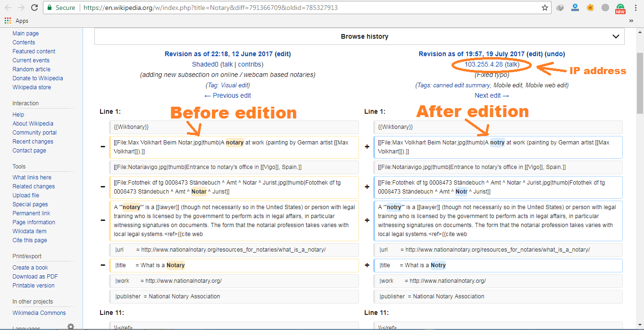
Task: Open Main page in the sidebar
Action: coord(25,34)
